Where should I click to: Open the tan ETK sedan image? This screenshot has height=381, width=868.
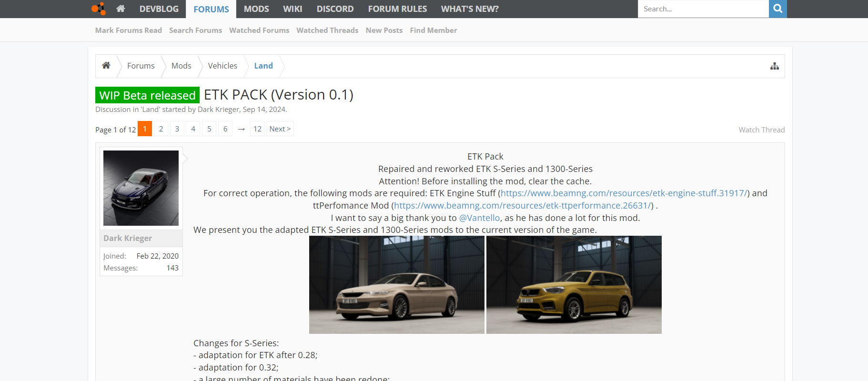(397, 285)
